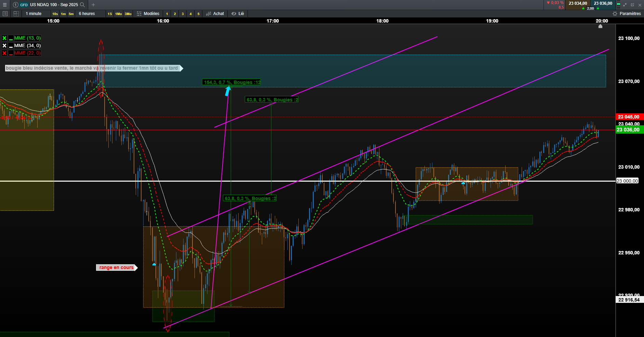The height and width of the screenshot is (337, 644).
Task: Shrink chart with the collapse arrows icon
Action: pos(625,5)
